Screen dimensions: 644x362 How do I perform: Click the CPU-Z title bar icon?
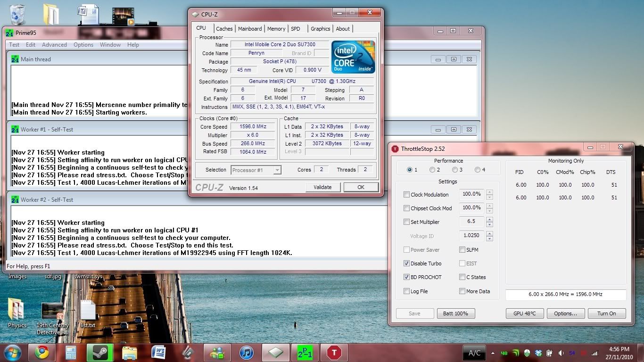tap(194, 14)
